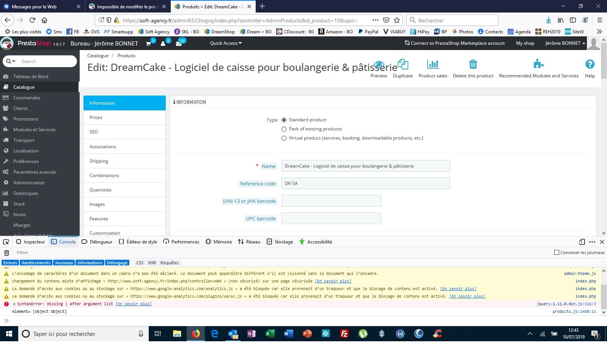The image size is (607, 364).
Task: Show hidden system tray icons
Action: (x=530, y=334)
